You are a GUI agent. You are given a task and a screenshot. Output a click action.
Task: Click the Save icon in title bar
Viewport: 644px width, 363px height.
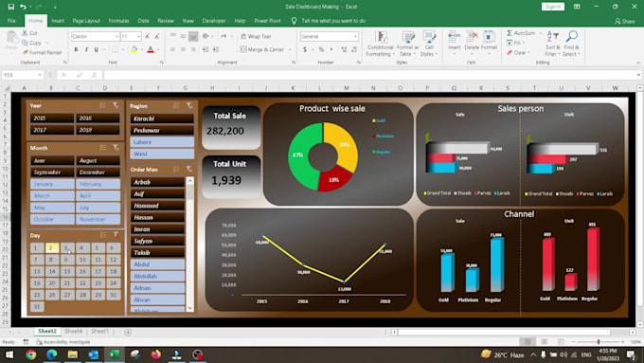pos(11,7)
